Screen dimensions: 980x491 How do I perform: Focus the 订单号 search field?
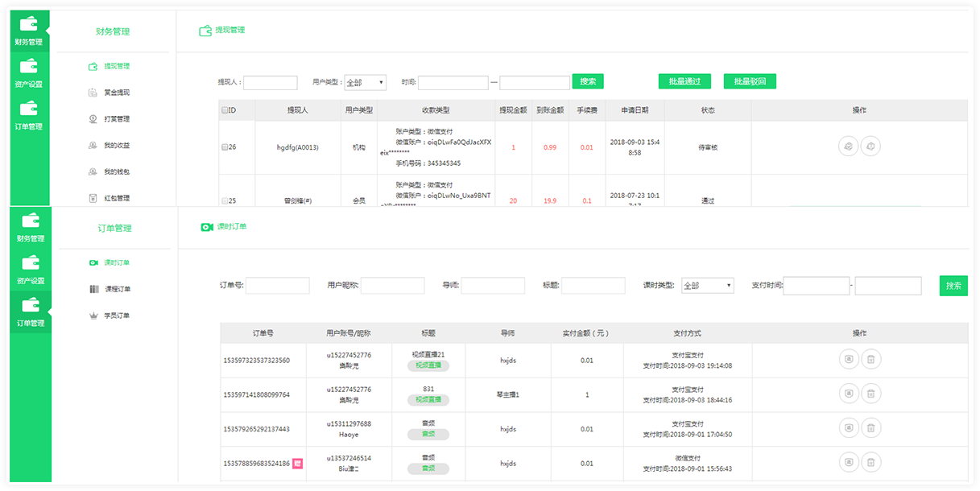click(278, 286)
